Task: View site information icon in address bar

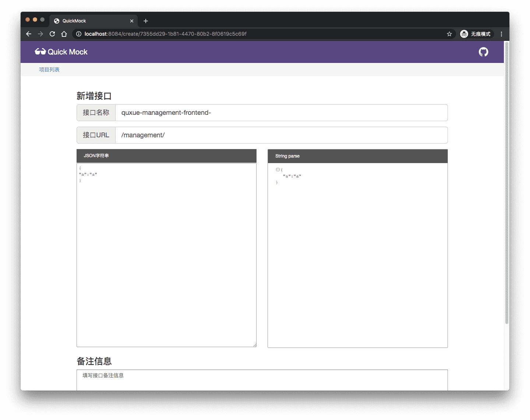Action: tap(78, 34)
